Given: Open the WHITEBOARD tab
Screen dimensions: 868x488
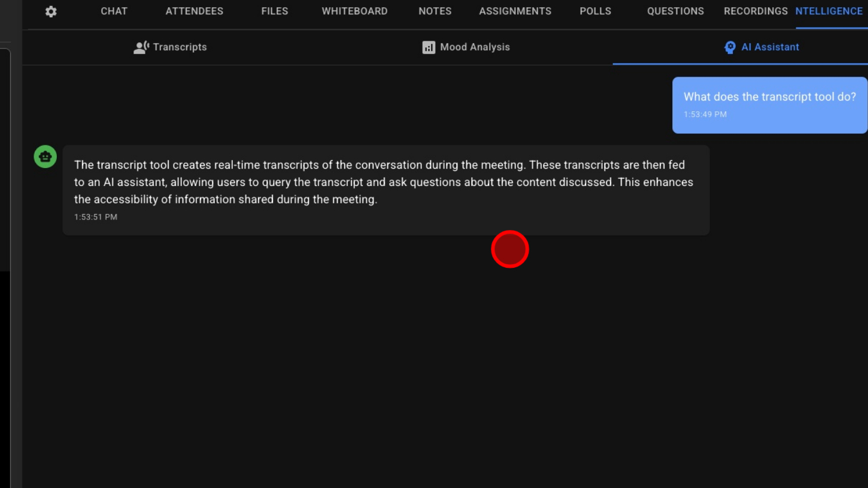Looking at the screenshot, I should (x=354, y=11).
